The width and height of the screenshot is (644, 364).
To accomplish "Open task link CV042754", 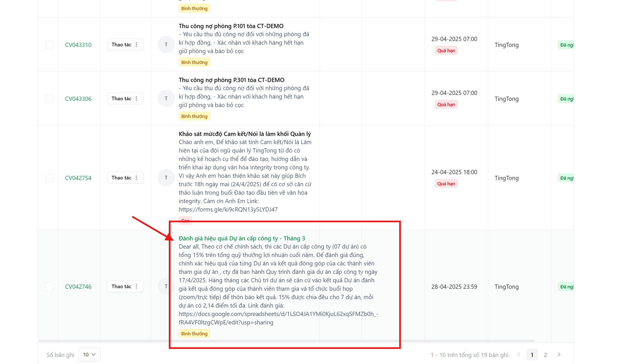I will coord(78,178).
